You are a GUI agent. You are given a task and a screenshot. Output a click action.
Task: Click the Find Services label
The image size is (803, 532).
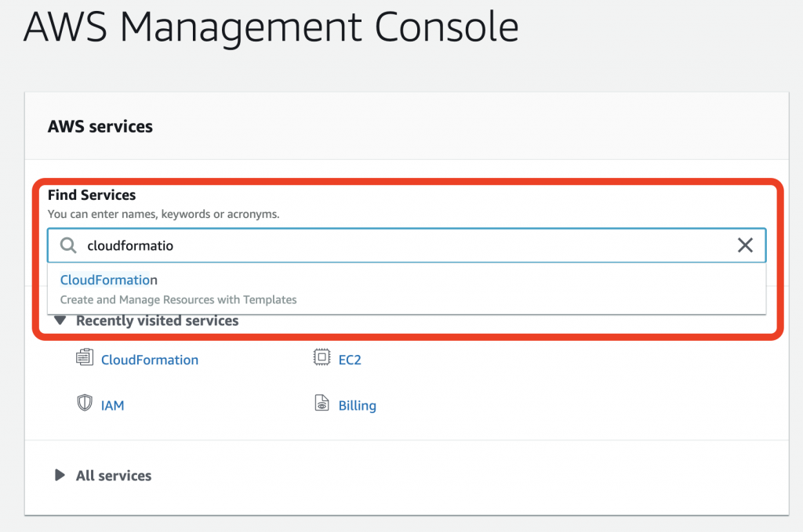(92, 195)
